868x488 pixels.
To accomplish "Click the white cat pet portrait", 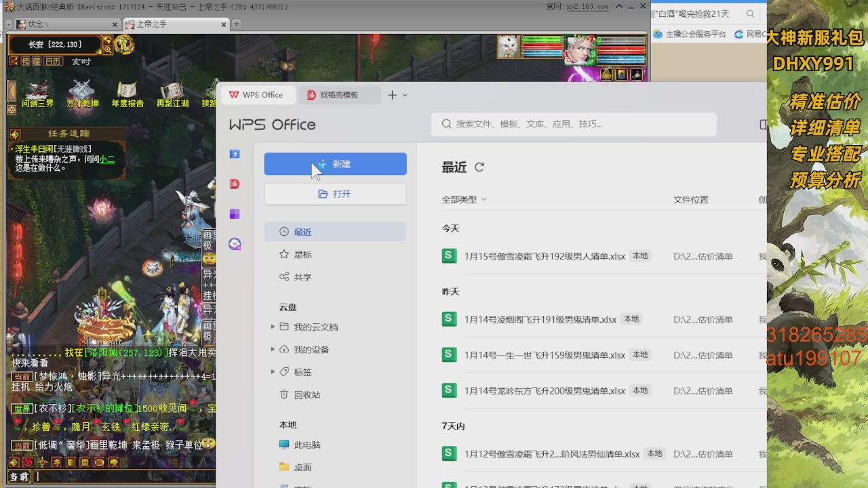I will [x=509, y=47].
